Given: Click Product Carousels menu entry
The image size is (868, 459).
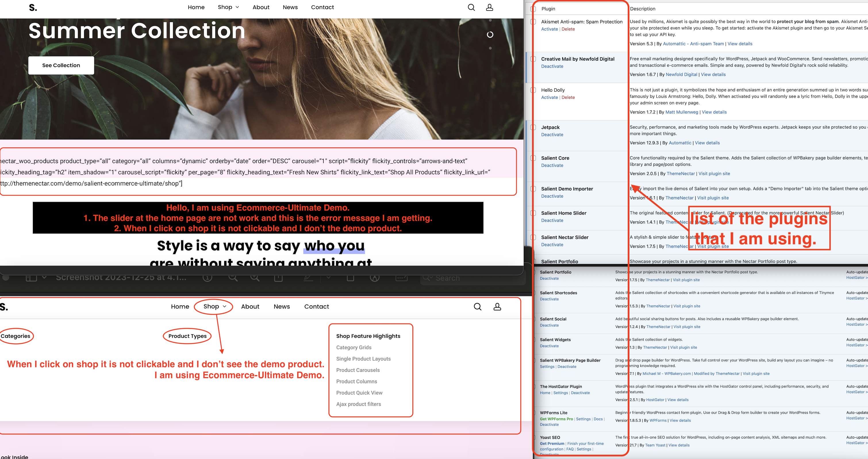Looking at the screenshot, I should [358, 370].
